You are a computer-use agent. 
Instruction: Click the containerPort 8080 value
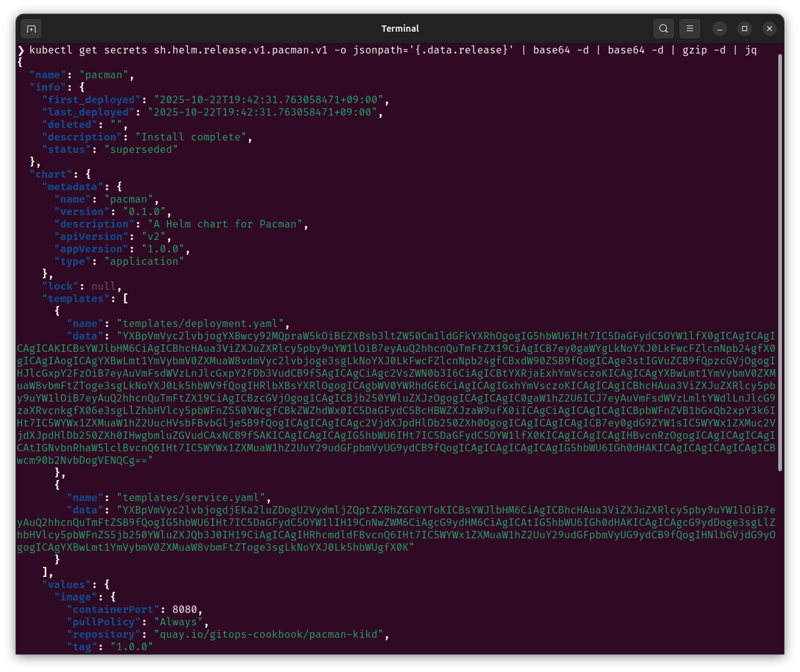185,609
